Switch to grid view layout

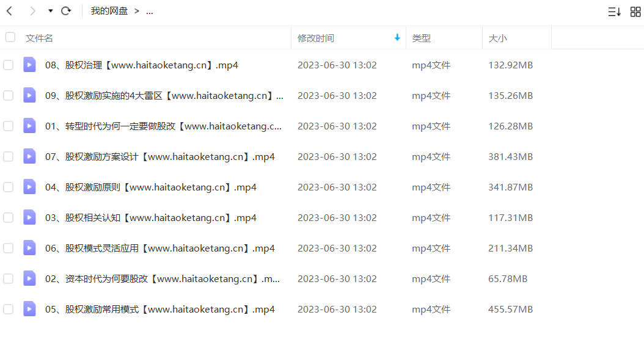click(x=635, y=12)
